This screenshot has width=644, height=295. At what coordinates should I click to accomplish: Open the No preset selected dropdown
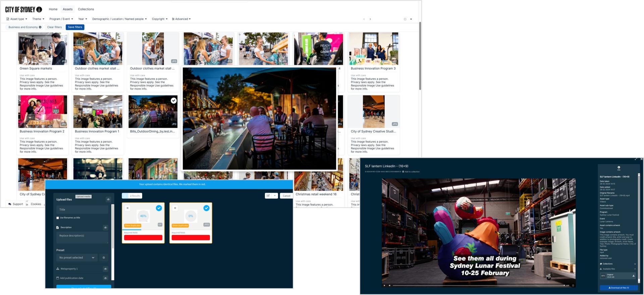tap(77, 258)
